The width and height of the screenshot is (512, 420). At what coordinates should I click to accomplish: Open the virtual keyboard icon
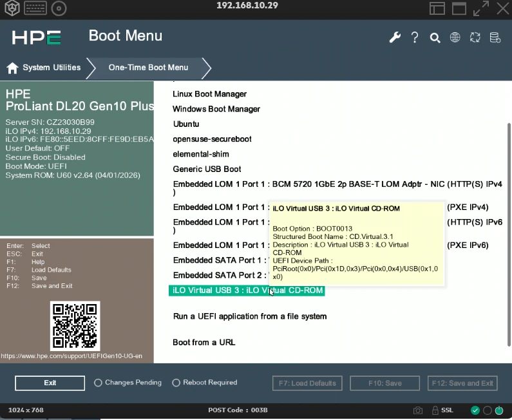(35, 8)
